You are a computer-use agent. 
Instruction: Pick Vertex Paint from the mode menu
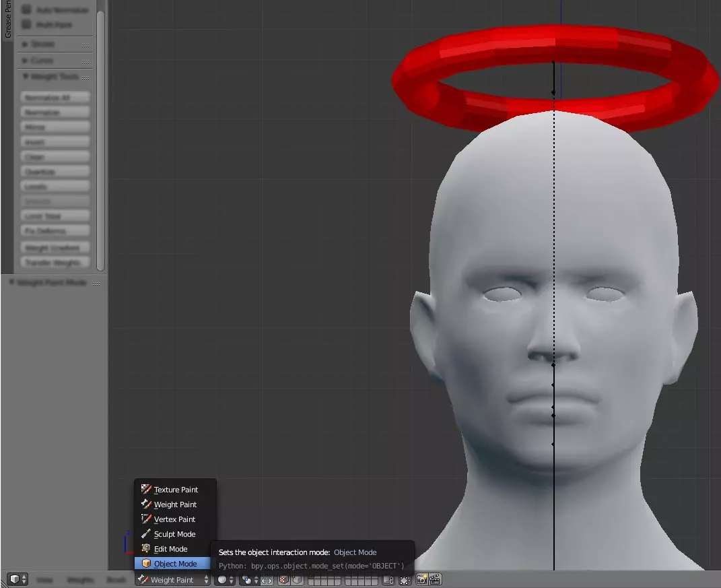point(174,519)
